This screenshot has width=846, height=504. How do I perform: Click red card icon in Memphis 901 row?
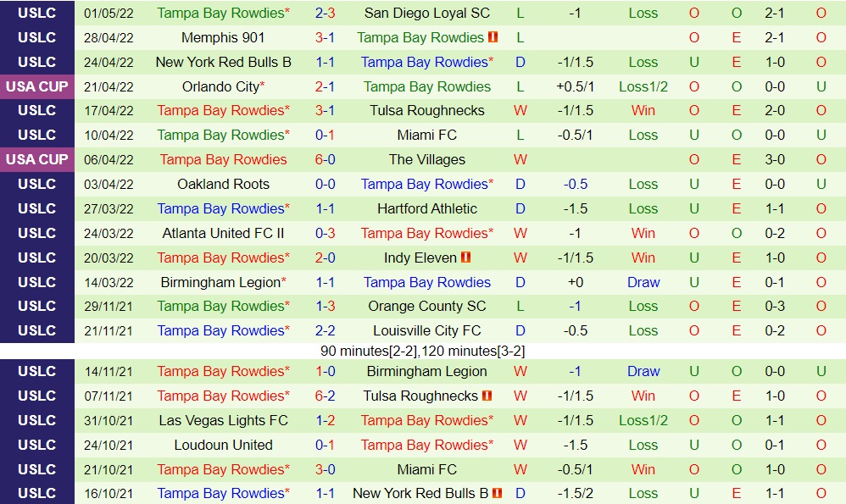click(x=493, y=37)
